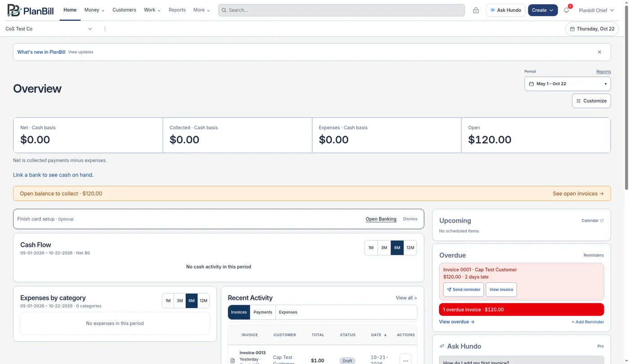Open the notifications bell
The image size is (629, 364).
pyautogui.click(x=567, y=10)
